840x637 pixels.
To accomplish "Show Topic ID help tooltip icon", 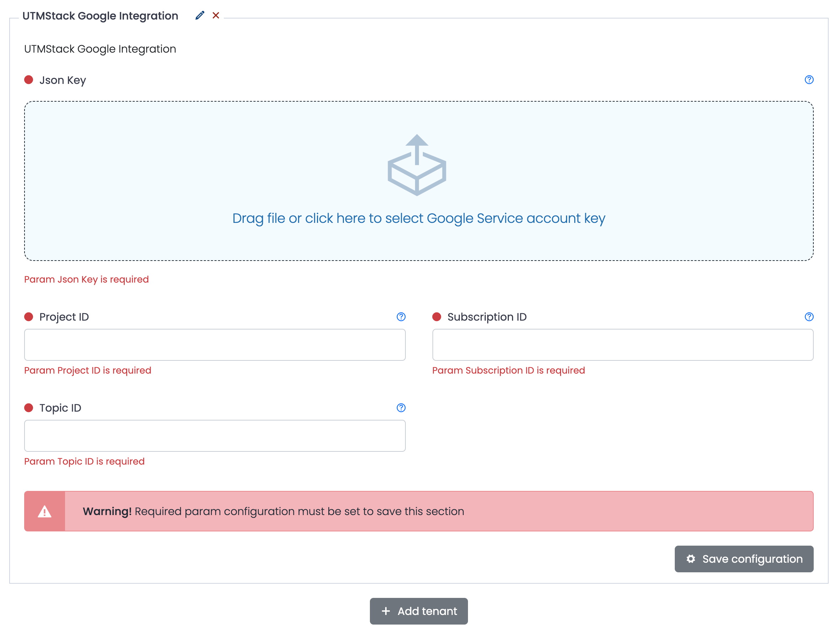I will [401, 408].
